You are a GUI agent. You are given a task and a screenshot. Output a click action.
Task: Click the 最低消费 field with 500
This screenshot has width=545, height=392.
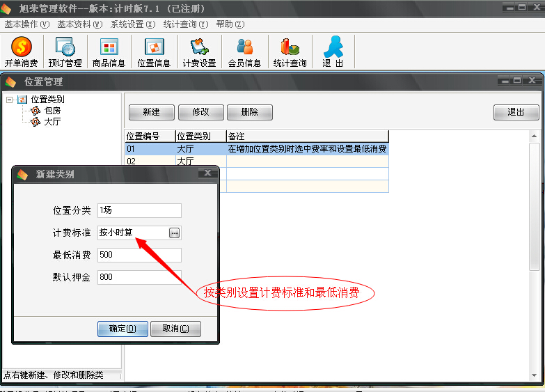(x=139, y=255)
